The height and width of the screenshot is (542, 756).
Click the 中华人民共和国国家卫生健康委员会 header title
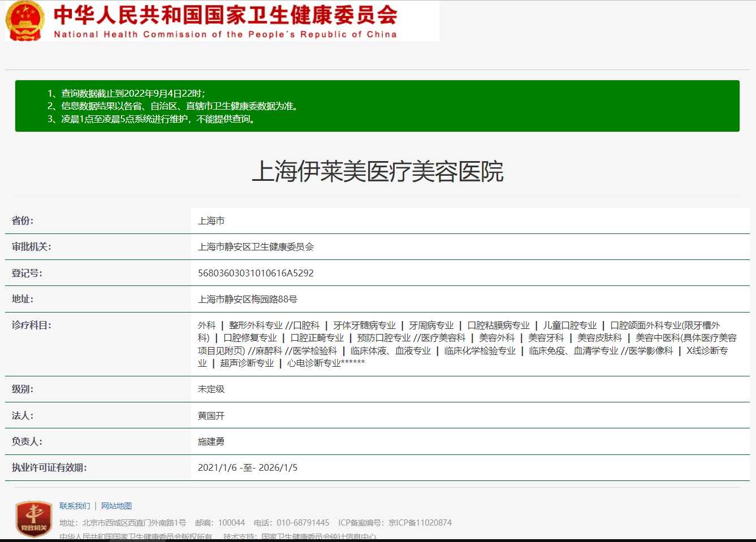point(226,15)
